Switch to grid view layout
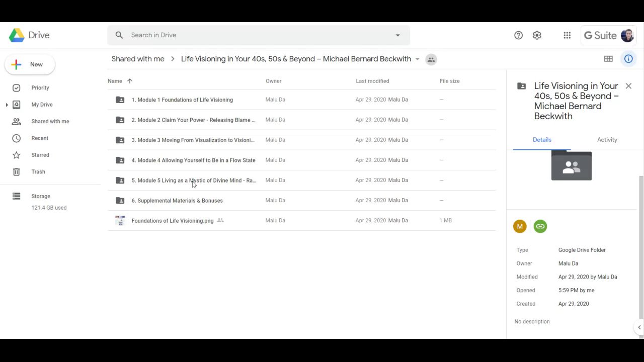Image resolution: width=644 pixels, height=362 pixels. pyautogui.click(x=608, y=59)
